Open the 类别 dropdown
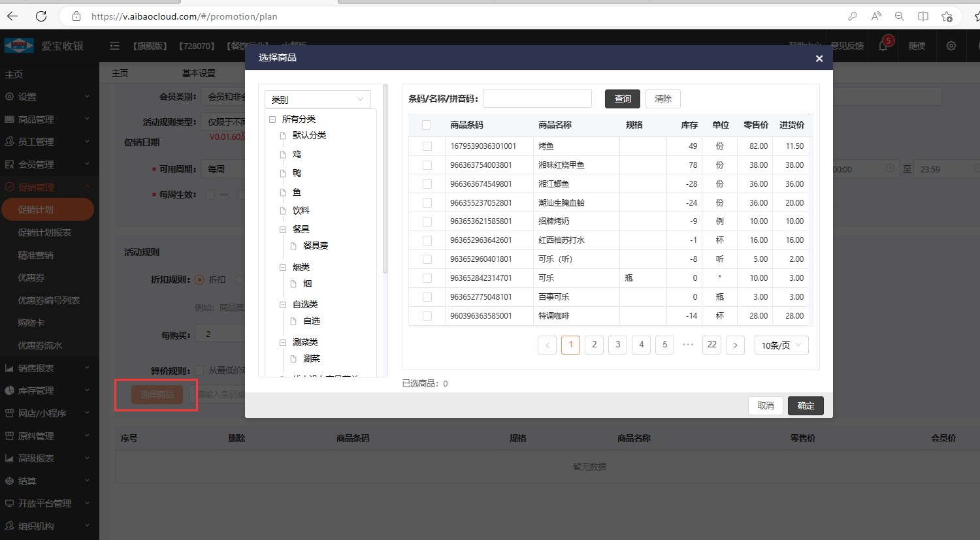 [318, 99]
